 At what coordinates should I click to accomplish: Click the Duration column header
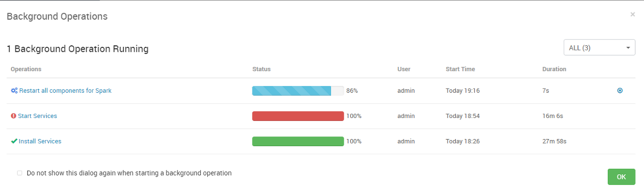tap(554, 69)
